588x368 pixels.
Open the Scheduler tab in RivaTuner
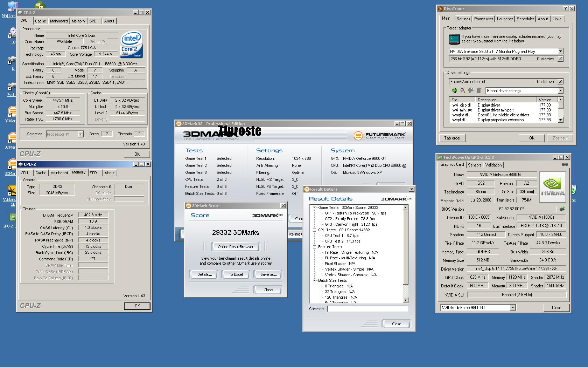coord(525,19)
